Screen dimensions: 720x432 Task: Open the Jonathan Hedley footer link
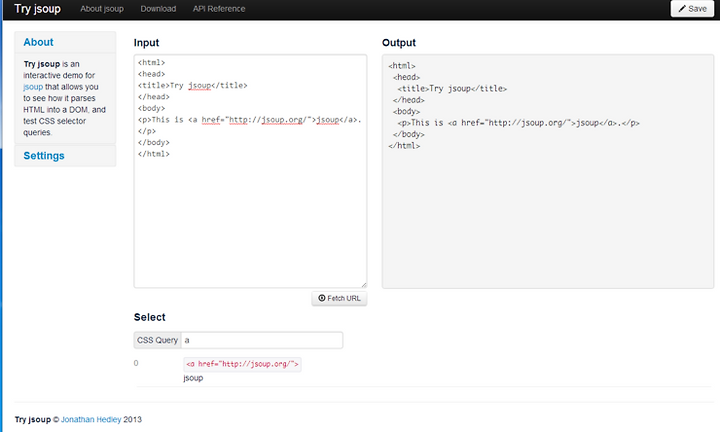point(91,419)
